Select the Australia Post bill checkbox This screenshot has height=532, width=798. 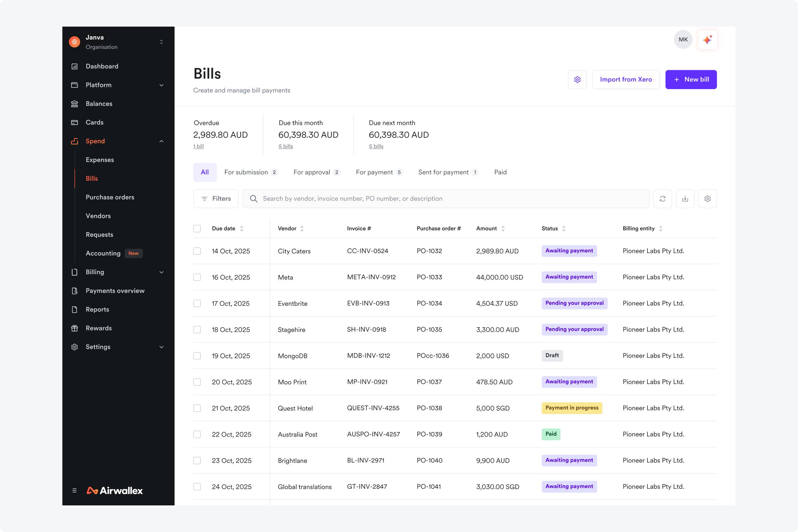tap(197, 434)
